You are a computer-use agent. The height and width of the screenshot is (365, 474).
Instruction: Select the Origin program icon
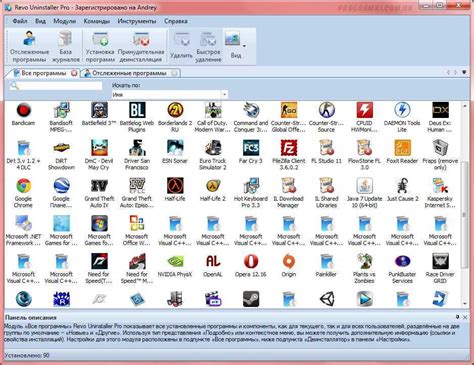coord(289,266)
